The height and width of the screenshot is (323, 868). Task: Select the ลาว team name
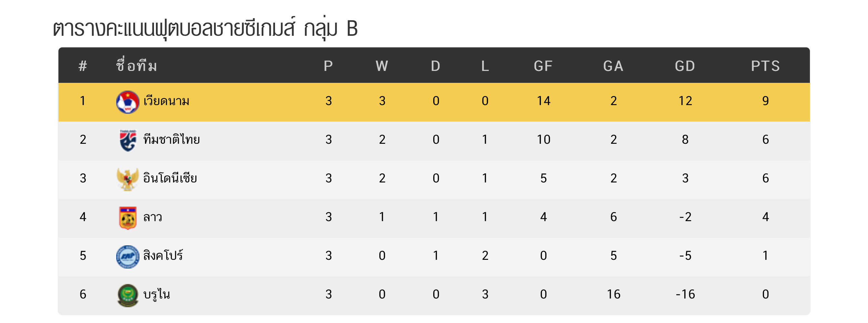(x=152, y=217)
